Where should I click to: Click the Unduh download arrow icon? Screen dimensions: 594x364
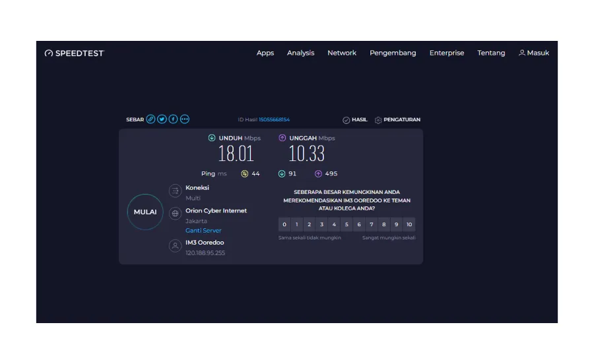212,138
